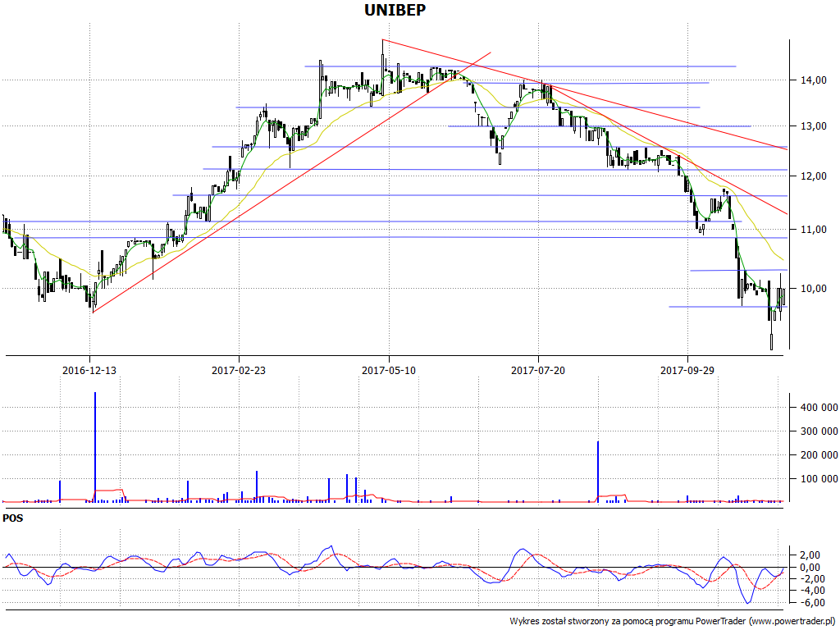Click the 11,00 price axis label
Image resolution: width=840 pixels, height=630 pixels.
pos(813,230)
